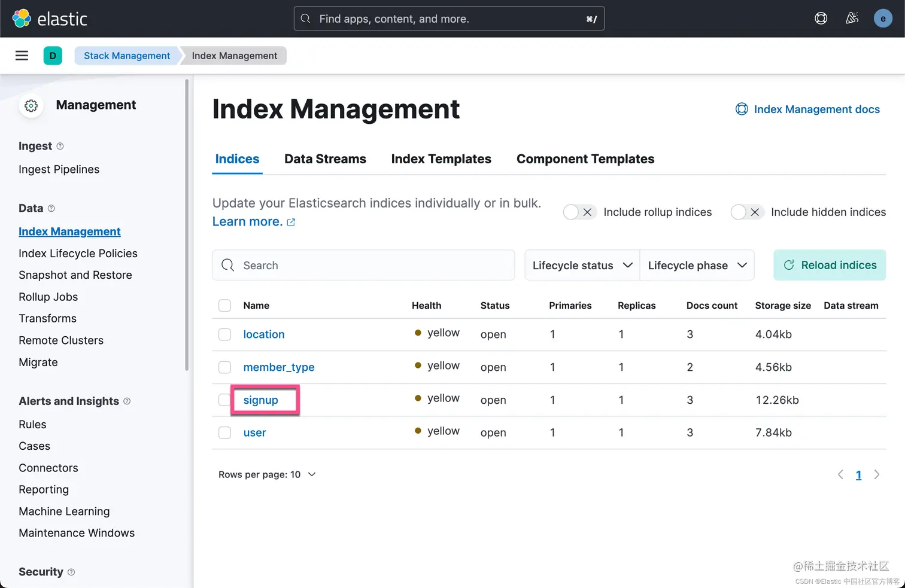Image resolution: width=905 pixels, height=588 pixels.
Task: Open the D space selector avatar
Action: pyautogui.click(x=53, y=56)
